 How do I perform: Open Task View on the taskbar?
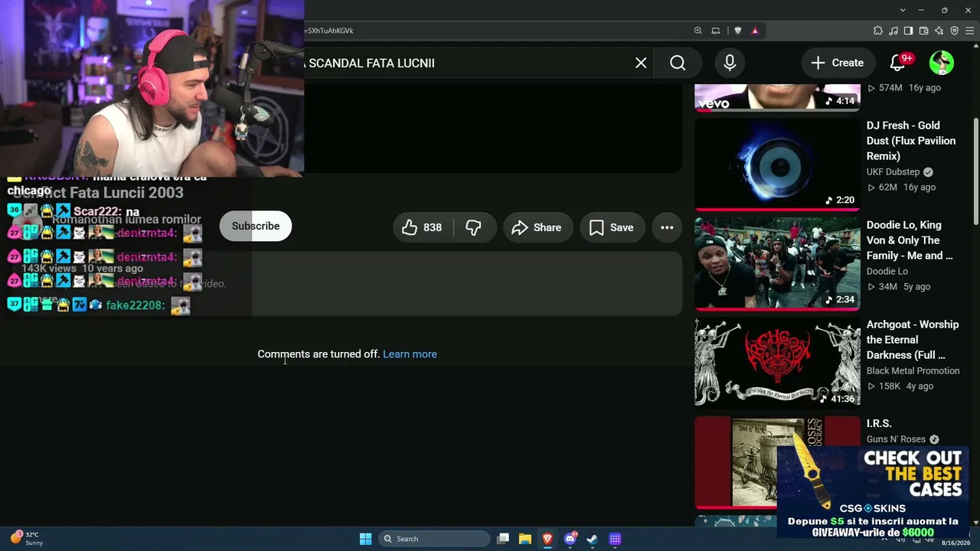click(503, 539)
